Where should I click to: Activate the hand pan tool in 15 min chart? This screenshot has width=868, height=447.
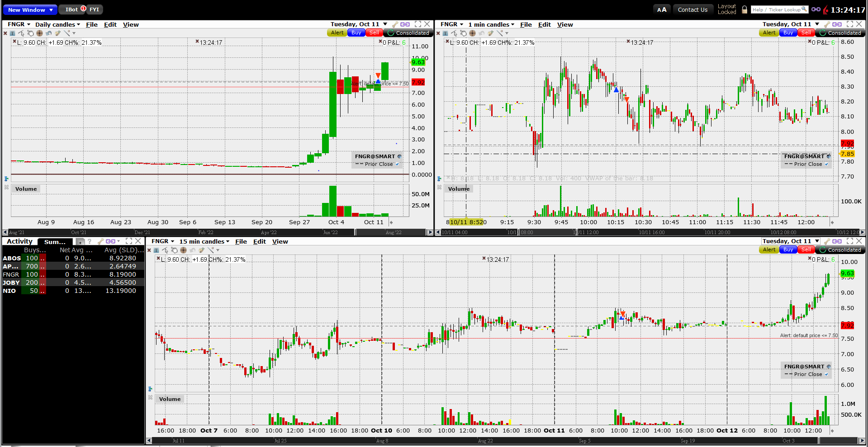174,250
